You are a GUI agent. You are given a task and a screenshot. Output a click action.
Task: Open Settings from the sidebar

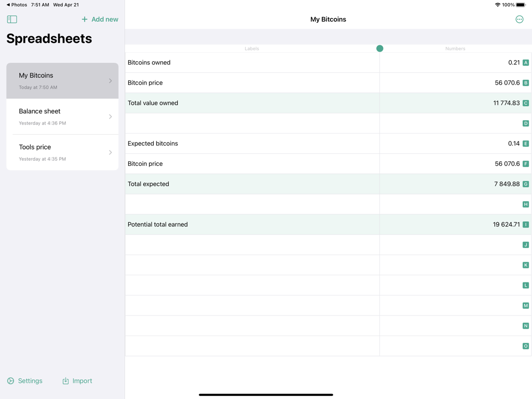(x=25, y=381)
